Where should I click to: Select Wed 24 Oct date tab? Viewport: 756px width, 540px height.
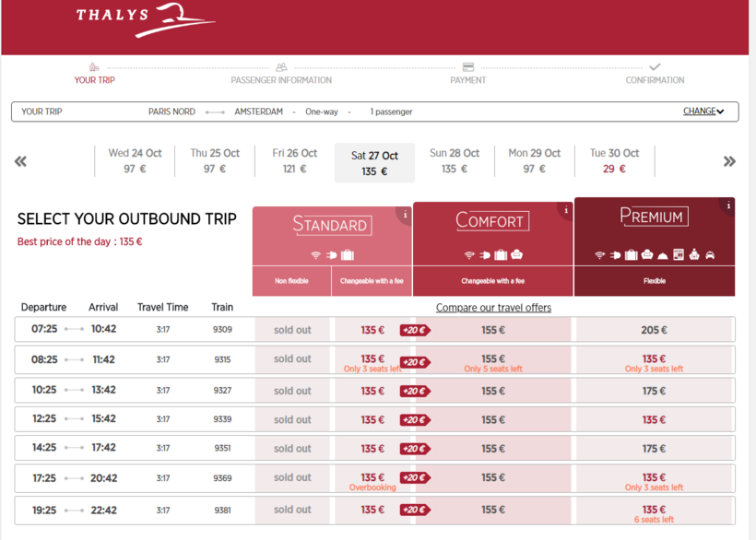pos(135,161)
